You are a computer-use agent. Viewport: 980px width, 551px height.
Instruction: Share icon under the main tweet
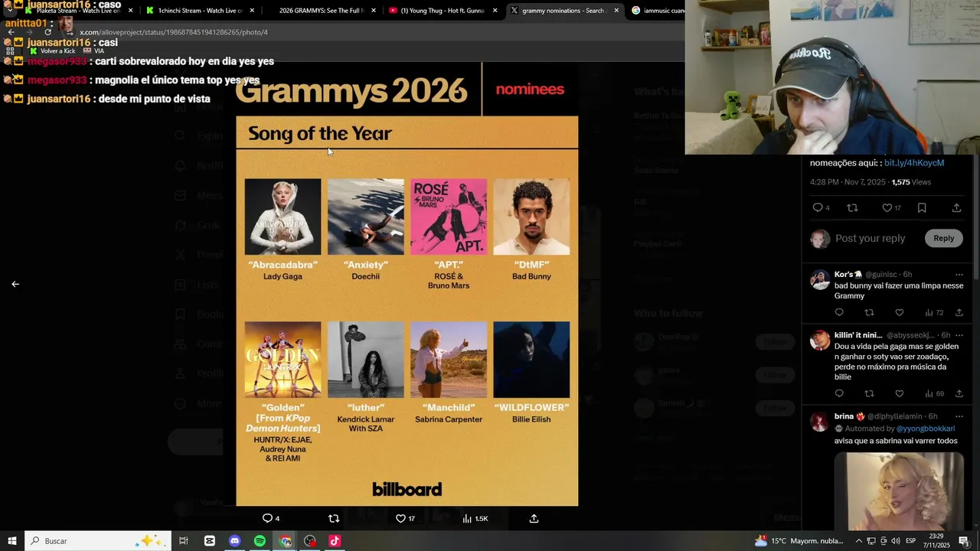(x=956, y=207)
